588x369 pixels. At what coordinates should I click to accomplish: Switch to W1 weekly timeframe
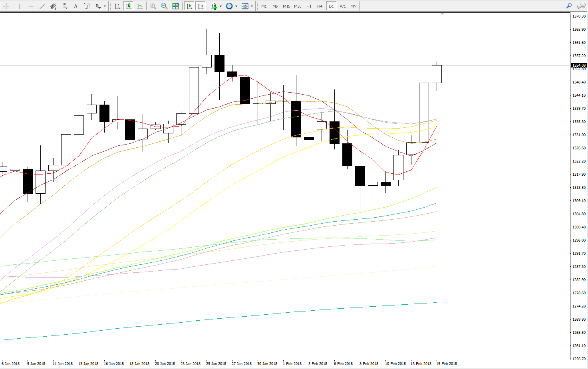[343, 6]
